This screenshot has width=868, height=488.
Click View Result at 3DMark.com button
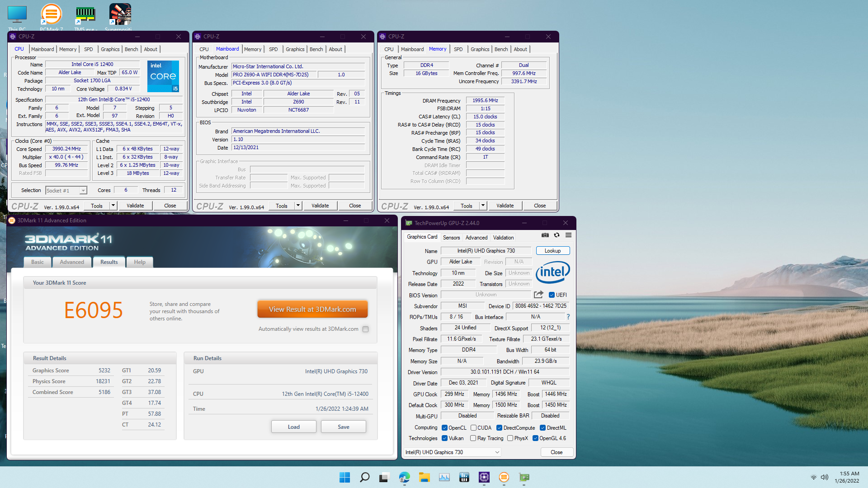(x=312, y=309)
